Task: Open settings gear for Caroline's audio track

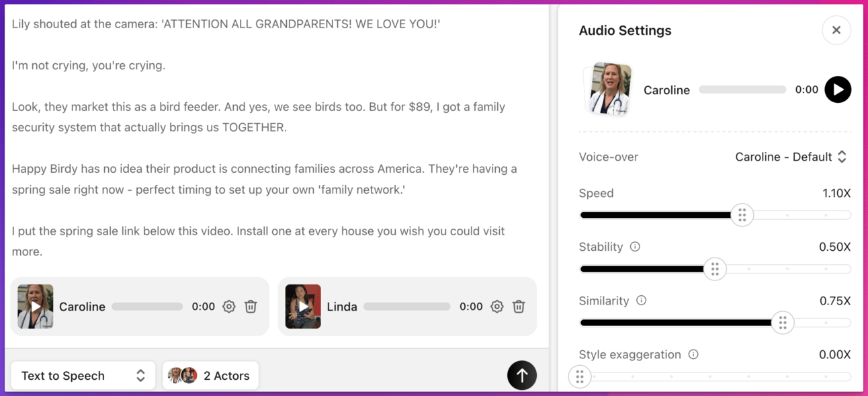Action: pos(229,307)
